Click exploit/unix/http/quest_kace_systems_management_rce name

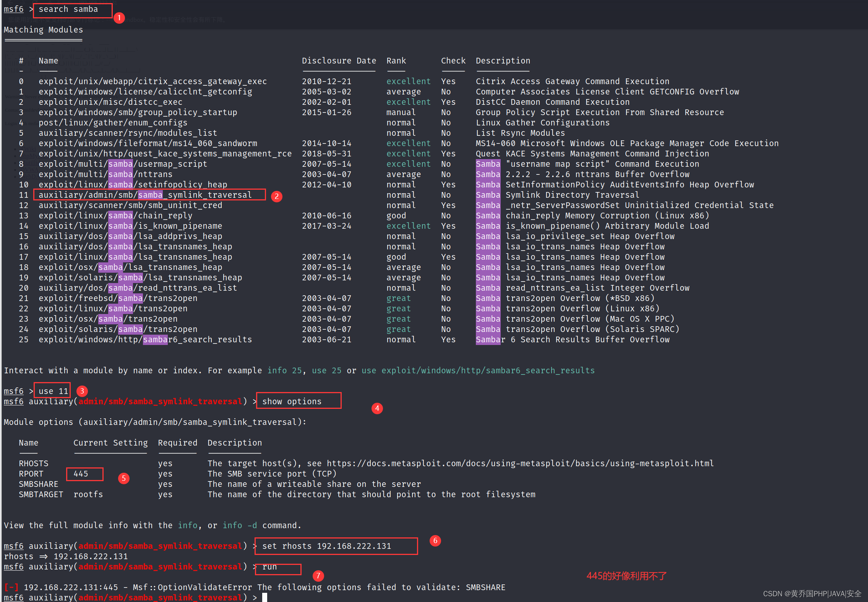pos(165,154)
